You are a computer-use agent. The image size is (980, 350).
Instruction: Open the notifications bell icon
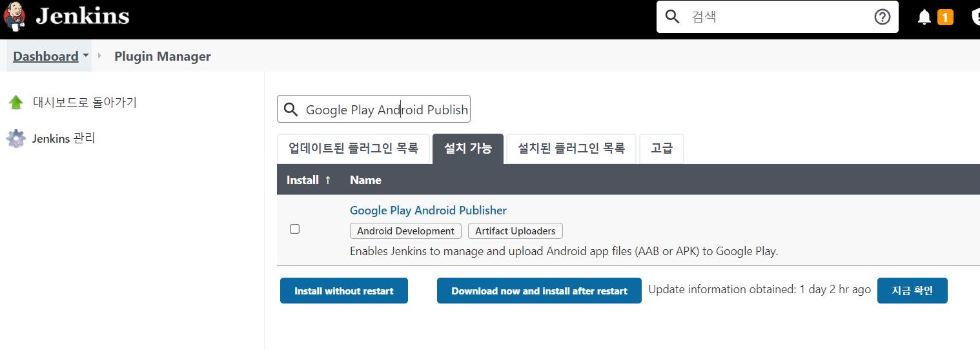pyautogui.click(x=924, y=17)
